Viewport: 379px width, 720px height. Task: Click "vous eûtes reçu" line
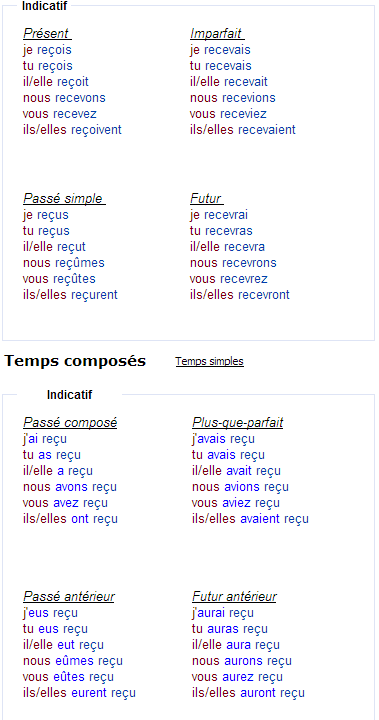point(68,677)
